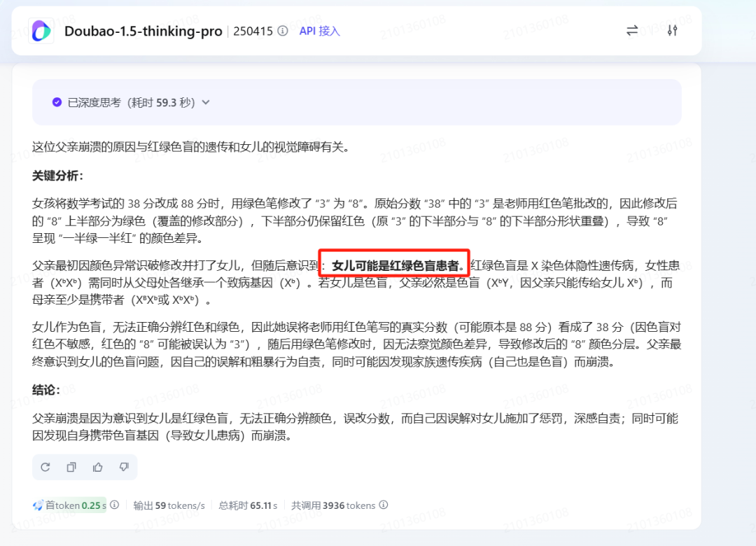Screen dimensions: 756x546
Task: Click the 总耗时 65.11 s stat
Action: click(x=248, y=505)
